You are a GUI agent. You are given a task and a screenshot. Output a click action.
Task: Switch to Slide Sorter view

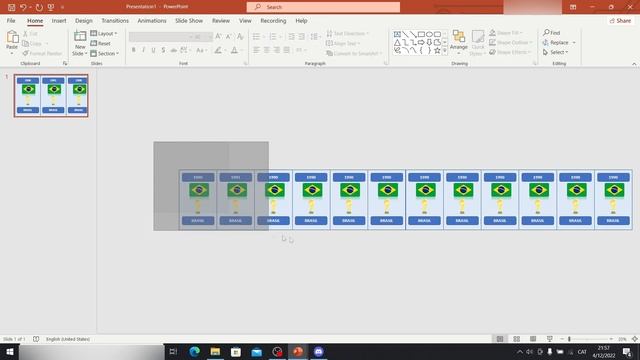(x=516, y=339)
